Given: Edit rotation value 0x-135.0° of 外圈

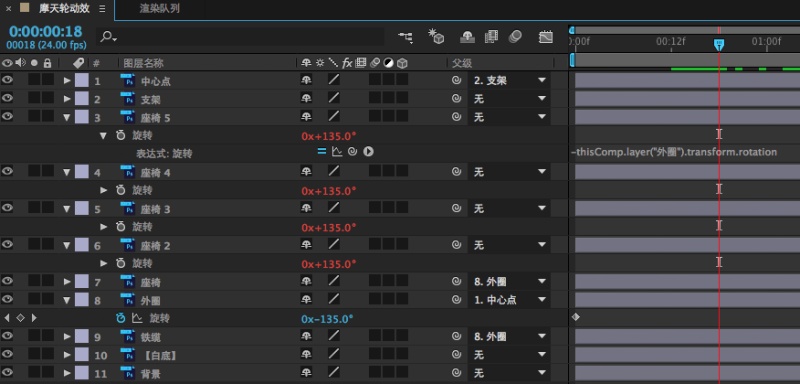Looking at the screenshot, I should click(327, 319).
